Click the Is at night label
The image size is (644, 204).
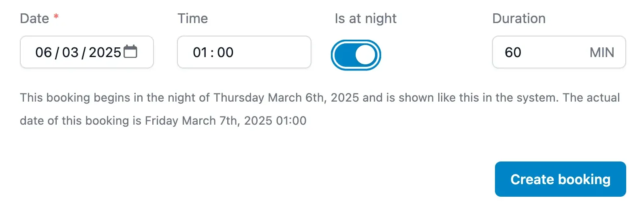click(365, 19)
